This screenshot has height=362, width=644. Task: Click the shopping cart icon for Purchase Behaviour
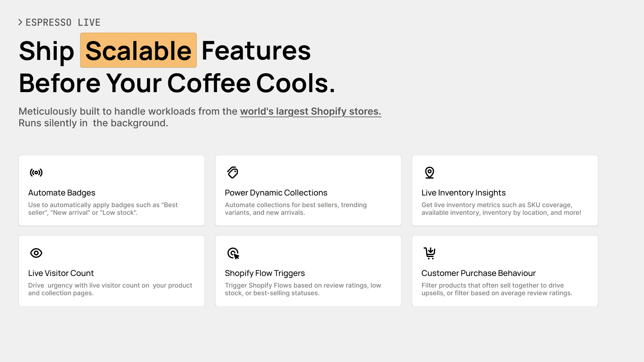[429, 253]
